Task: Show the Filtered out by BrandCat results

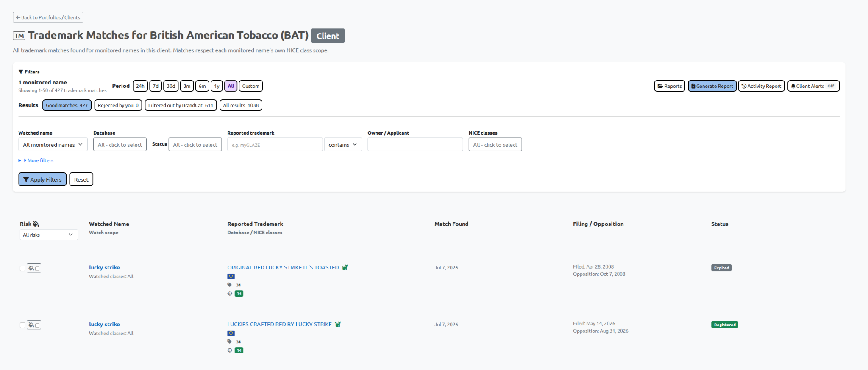Action: pyautogui.click(x=181, y=105)
